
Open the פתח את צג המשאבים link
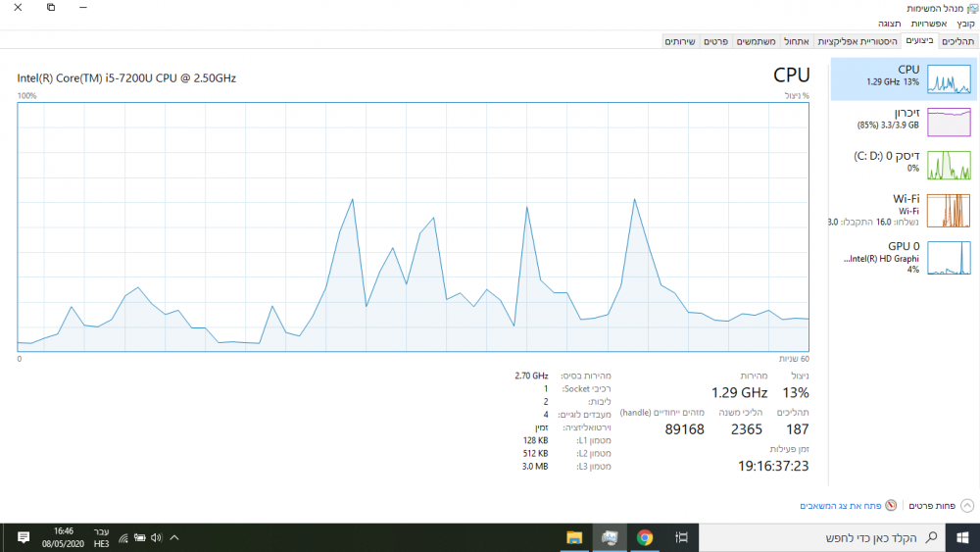(x=840, y=506)
